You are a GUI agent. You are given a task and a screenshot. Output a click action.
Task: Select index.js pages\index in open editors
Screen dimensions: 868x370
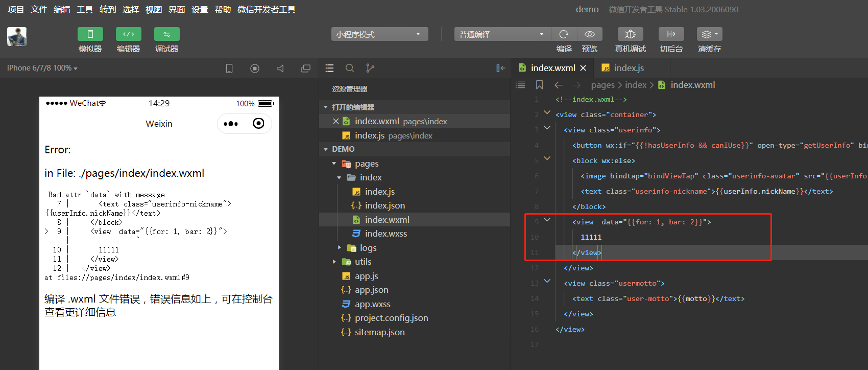point(414,135)
